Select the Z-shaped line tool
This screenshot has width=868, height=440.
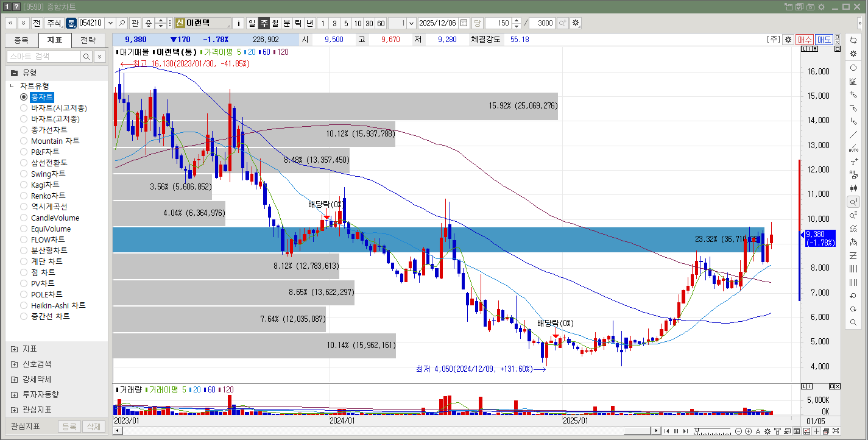pyautogui.click(x=853, y=255)
